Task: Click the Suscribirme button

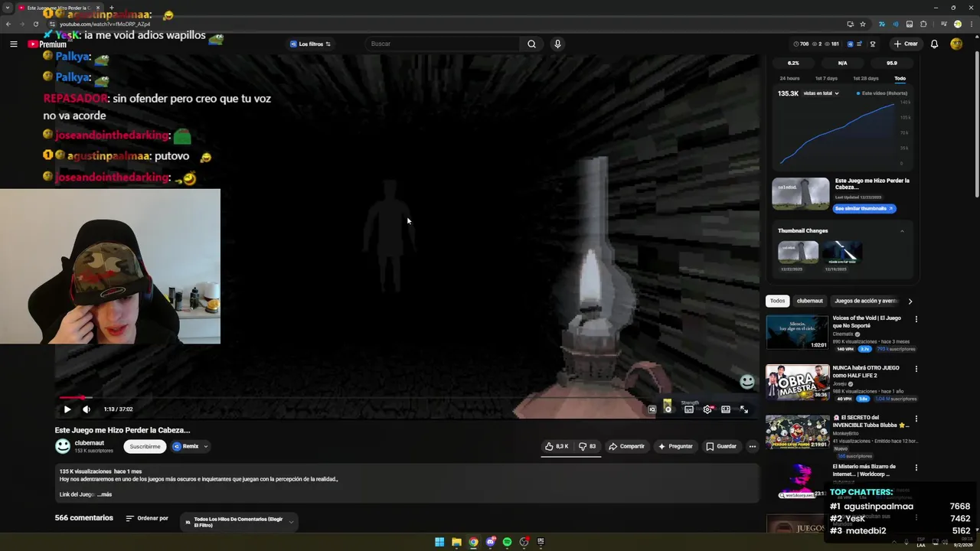Action: coord(145,446)
